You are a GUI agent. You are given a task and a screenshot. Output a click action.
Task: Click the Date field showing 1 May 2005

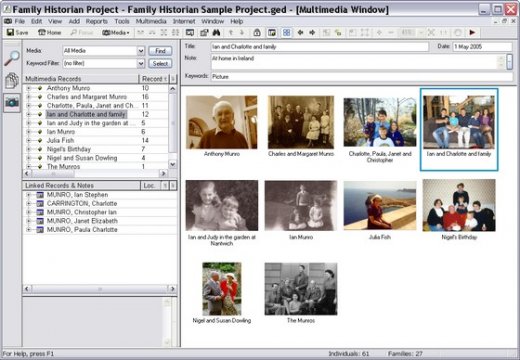point(482,47)
